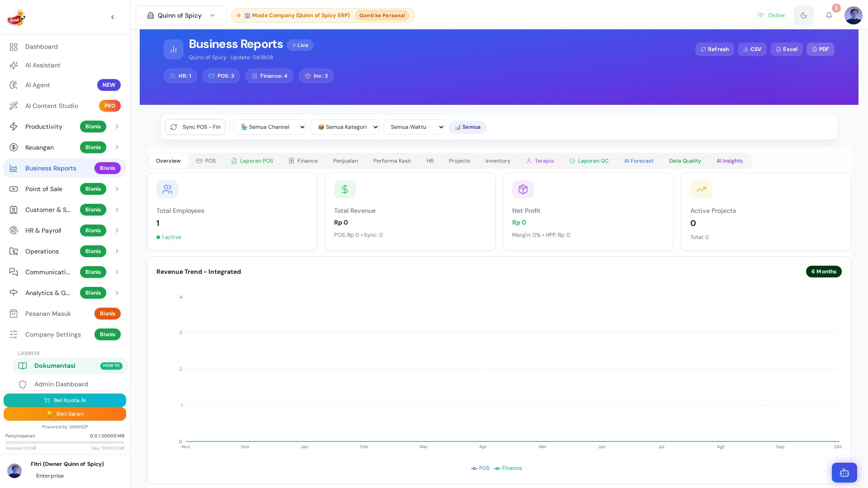Click the HR & Payroll fingerprint icon
Screen dimensions: 868x488
(14, 230)
